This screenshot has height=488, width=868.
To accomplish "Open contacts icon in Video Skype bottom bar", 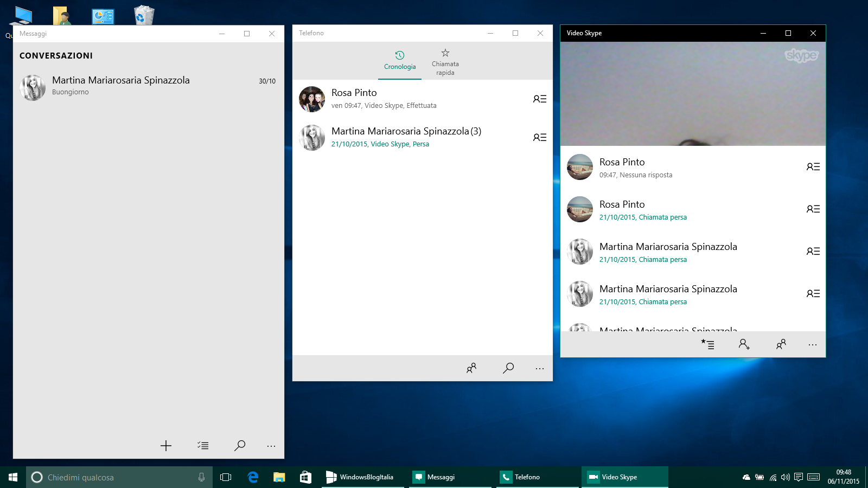I will 781,344.
